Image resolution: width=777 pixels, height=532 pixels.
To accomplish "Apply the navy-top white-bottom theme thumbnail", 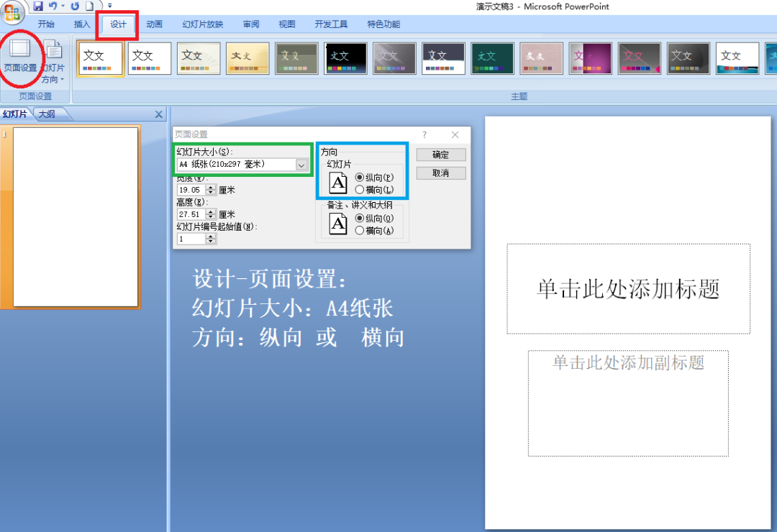I will pos(443,58).
